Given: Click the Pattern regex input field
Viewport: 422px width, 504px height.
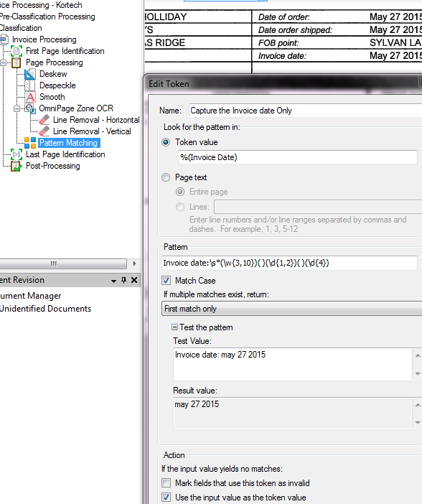Looking at the screenshot, I should tap(289, 263).
